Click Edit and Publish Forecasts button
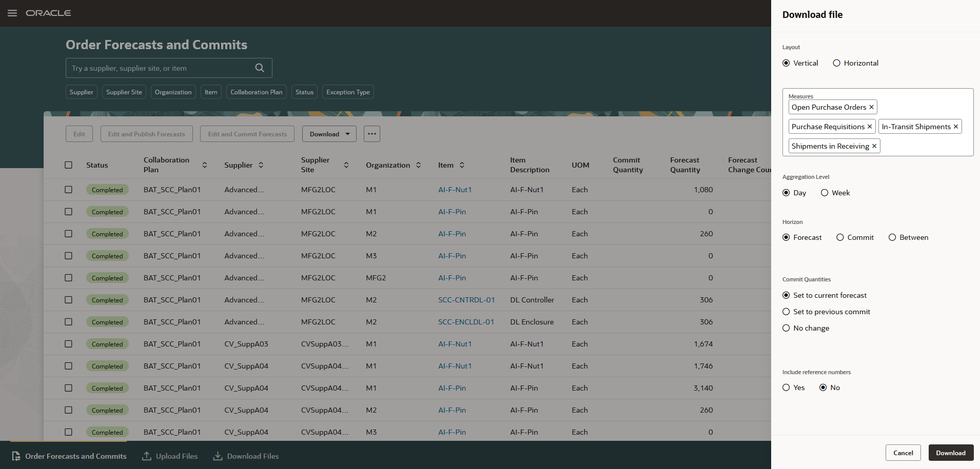Viewport: 980px width, 469px height. pyautogui.click(x=146, y=134)
